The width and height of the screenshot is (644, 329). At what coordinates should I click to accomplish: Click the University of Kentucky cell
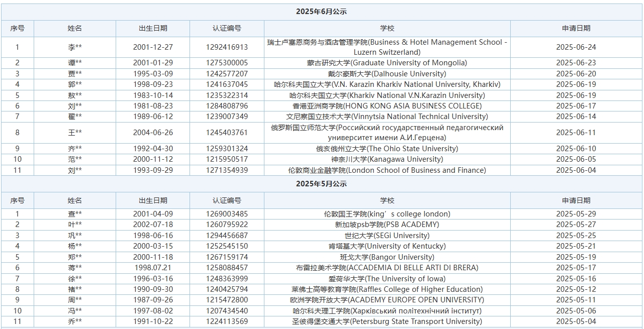click(387, 246)
